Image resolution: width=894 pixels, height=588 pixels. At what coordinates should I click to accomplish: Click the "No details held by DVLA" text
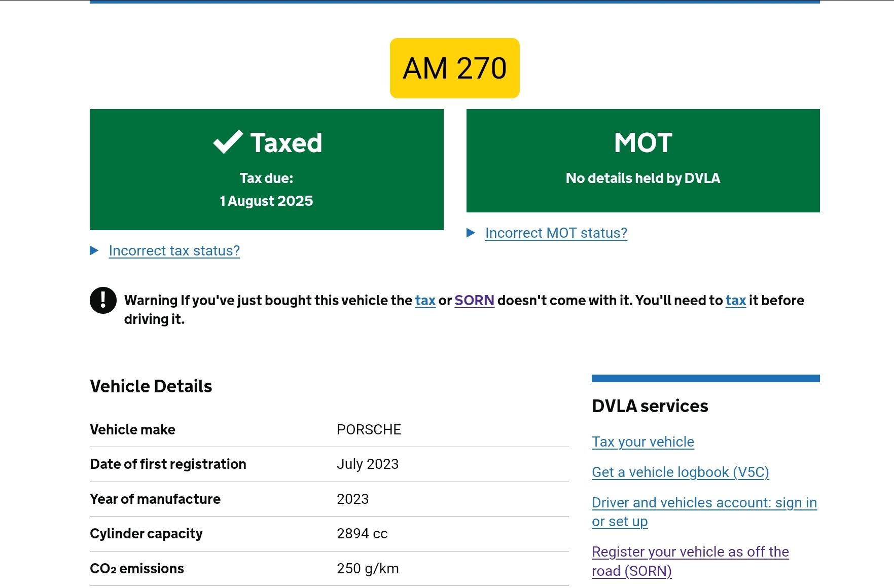point(642,178)
